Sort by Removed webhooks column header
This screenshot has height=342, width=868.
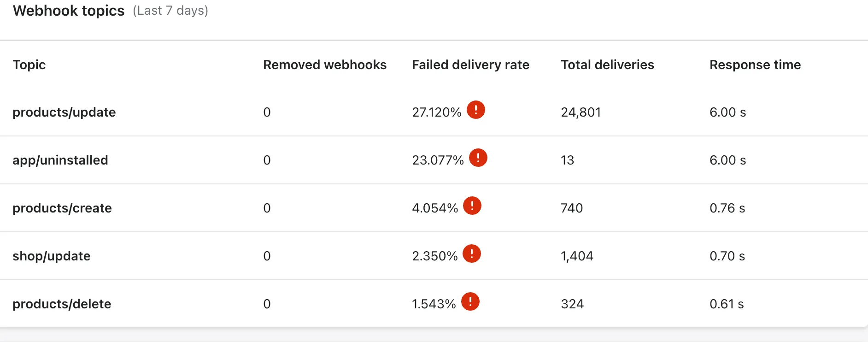(x=325, y=65)
